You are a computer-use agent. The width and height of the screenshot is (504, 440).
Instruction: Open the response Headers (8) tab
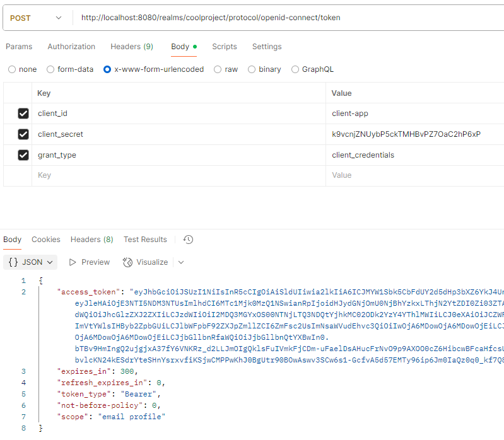(92, 240)
